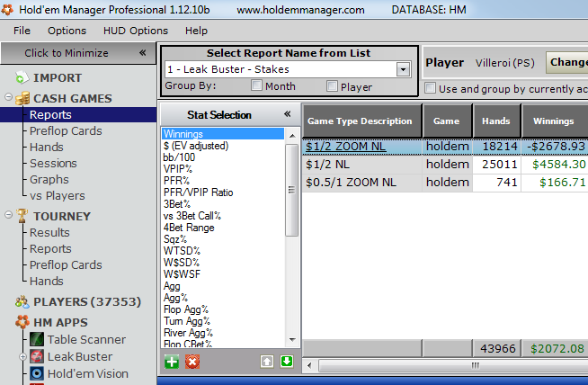
Task: Select Reports under Tourney
Action: pos(50,248)
